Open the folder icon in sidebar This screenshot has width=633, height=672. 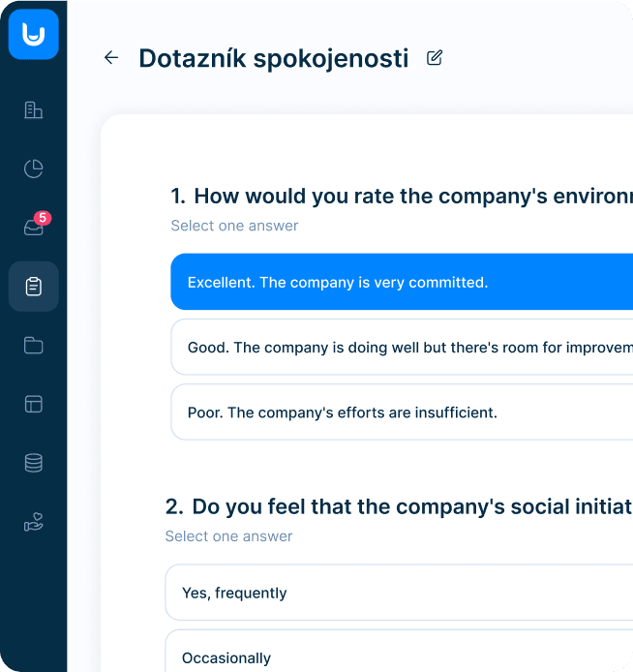pyautogui.click(x=34, y=346)
